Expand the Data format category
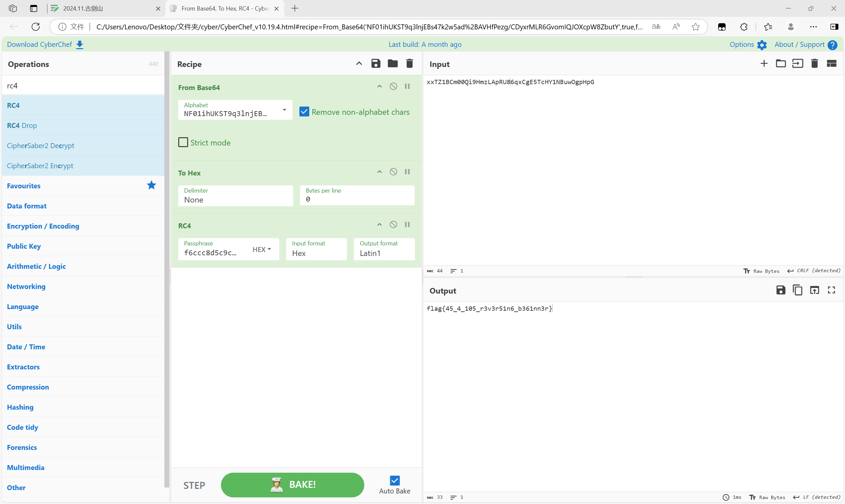This screenshot has height=504, width=845. tap(83, 206)
